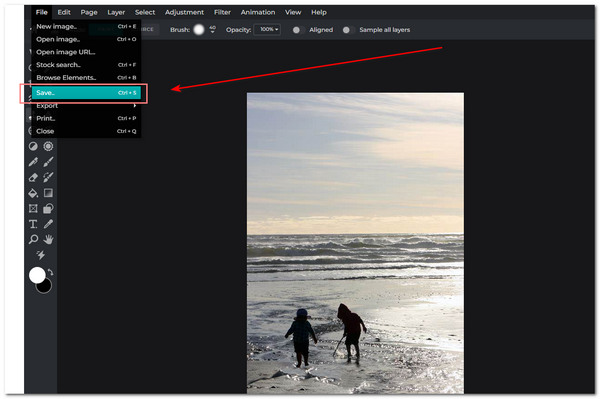Viewport: 600px width, 399px height.
Task: Select the Frame tool icon
Action: [x=33, y=208]
